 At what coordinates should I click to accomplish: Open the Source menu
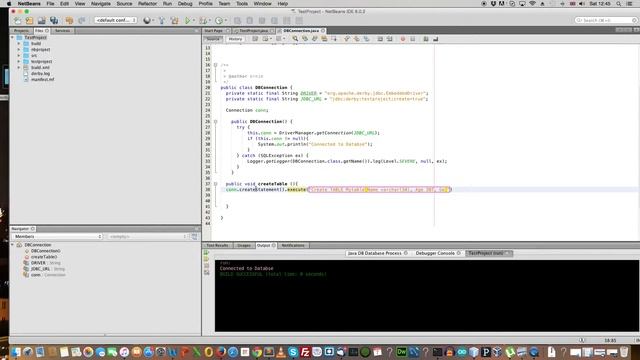pyautogui.click(x=124, y=4)
